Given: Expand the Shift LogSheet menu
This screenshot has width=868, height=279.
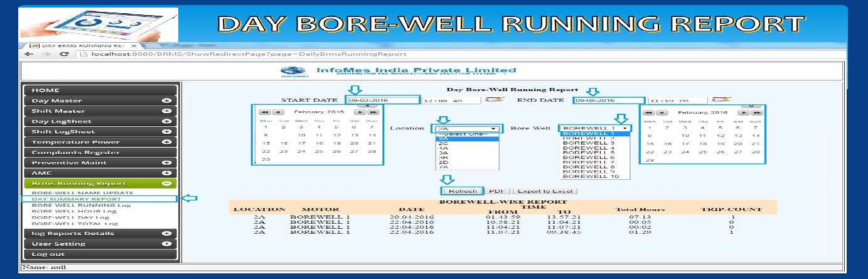Looking at the screenshot, I should point(166,132).
